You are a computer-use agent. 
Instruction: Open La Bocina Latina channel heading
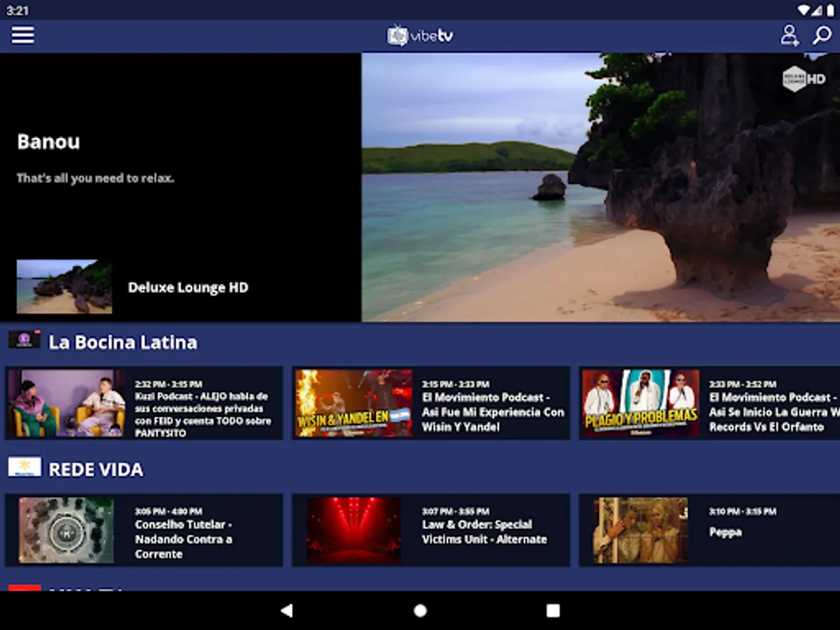pos(122,342)
